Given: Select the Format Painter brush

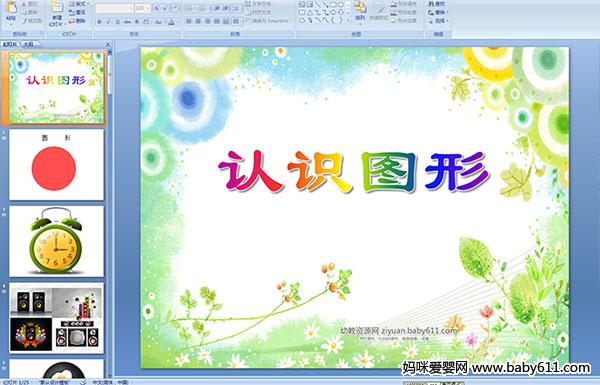Looking at the screenshot, I should pos(32,21).
